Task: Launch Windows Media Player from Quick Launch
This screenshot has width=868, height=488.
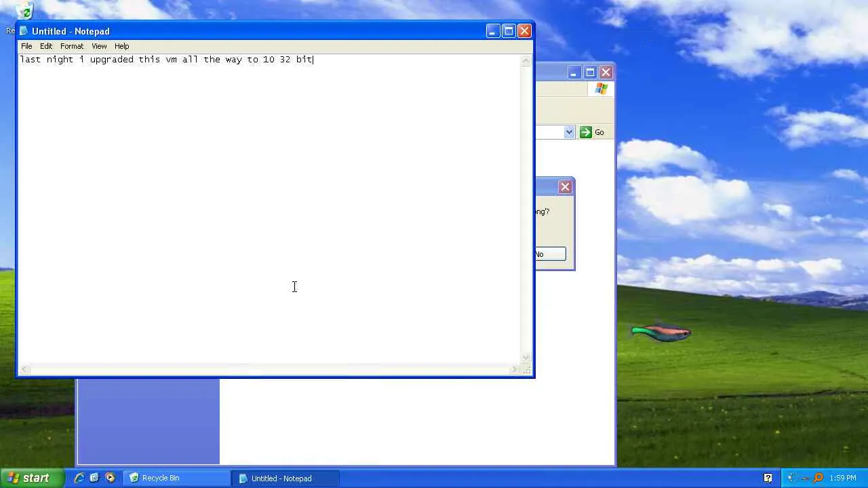Action: point(110,478)
